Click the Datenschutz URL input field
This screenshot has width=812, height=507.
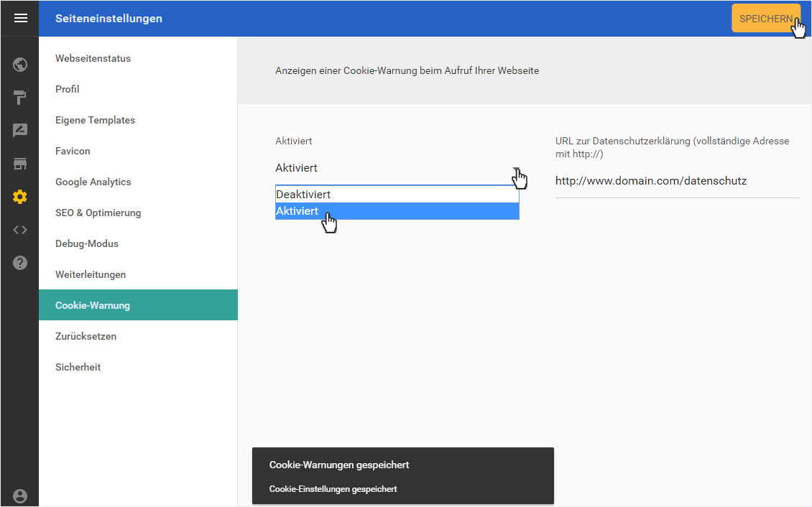[678, 181]
